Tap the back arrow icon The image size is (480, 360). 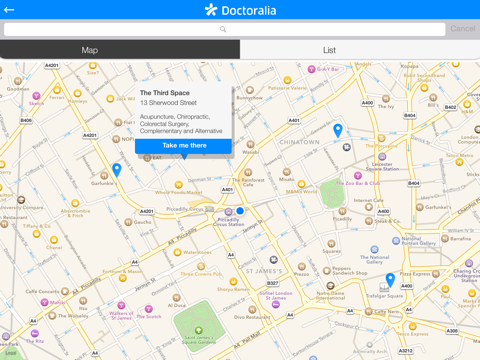[9, 10]
